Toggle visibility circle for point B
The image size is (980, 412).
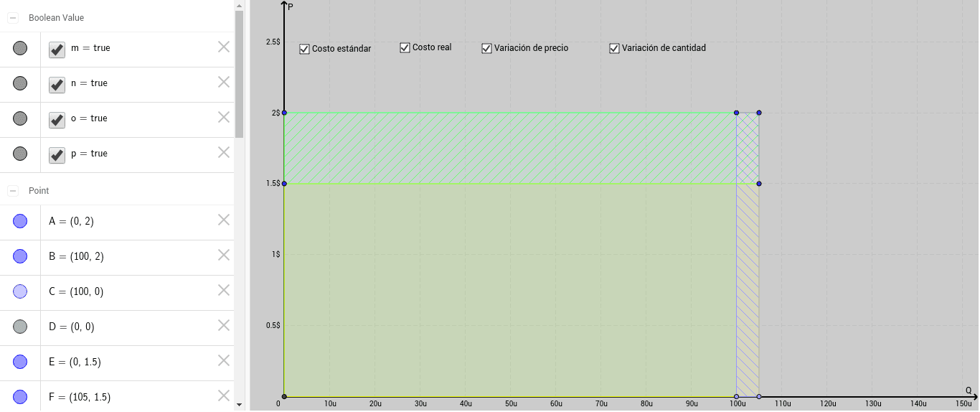click(x=20, y=256)
